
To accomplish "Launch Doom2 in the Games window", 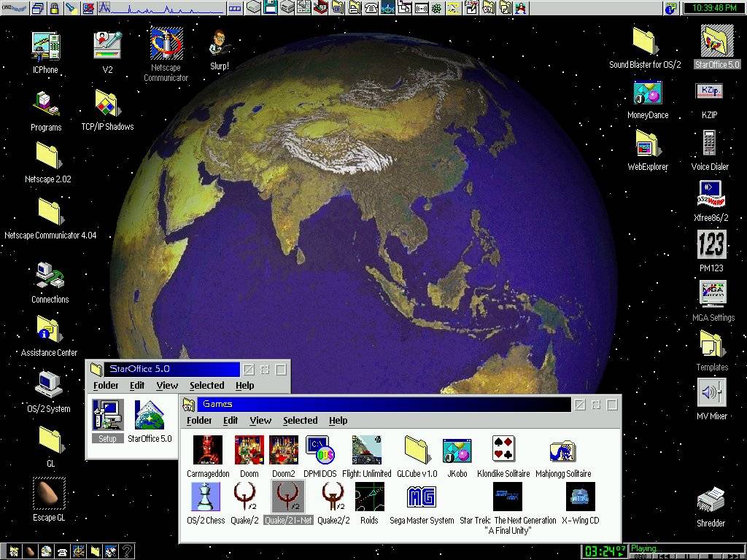I will 284,456.
